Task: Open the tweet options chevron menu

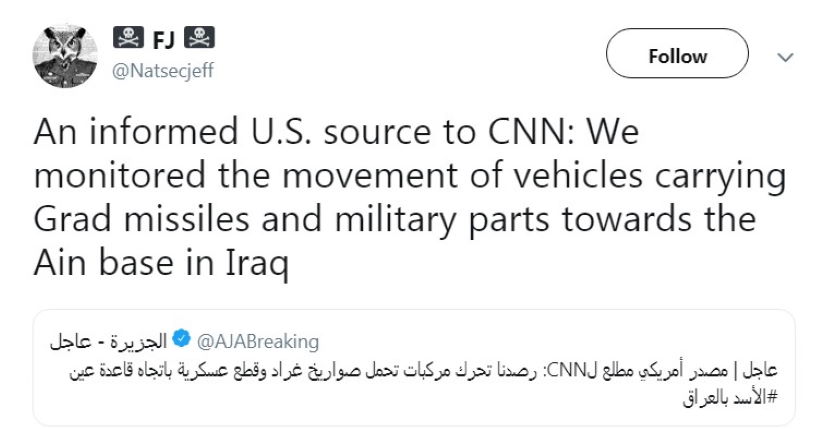Action: [785, 56]
